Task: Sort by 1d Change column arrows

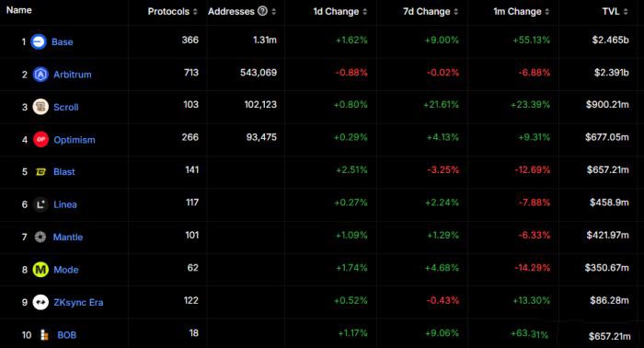Action: click(364, 11)
